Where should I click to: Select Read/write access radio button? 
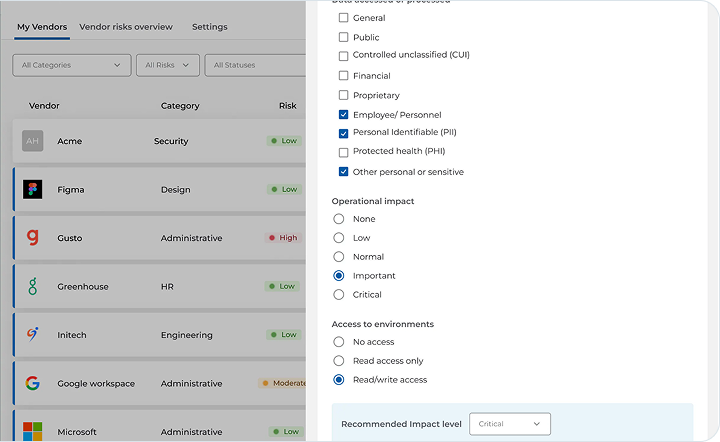(338, 380)
